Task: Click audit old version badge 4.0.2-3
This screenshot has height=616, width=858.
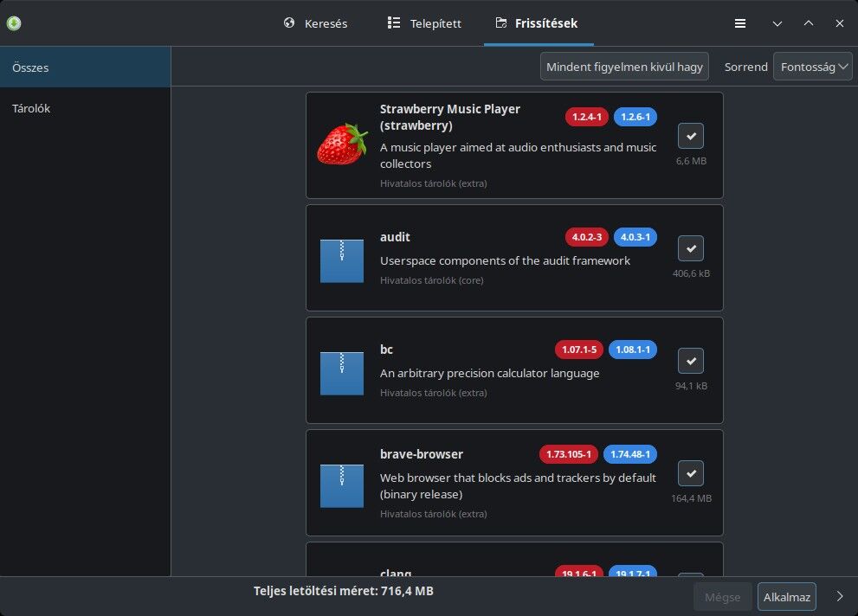Action: [587, 237]
